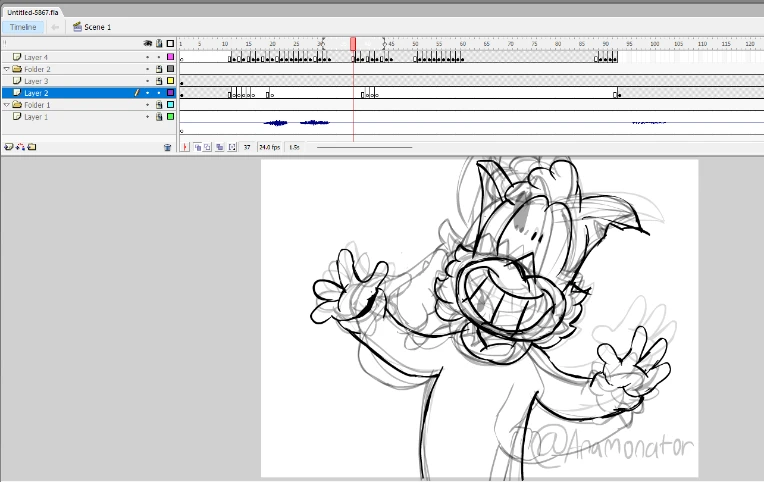The image size is (764, 482).
Task: Click the magenta outline swatch of Layer 4
Action: coord(170,57)
